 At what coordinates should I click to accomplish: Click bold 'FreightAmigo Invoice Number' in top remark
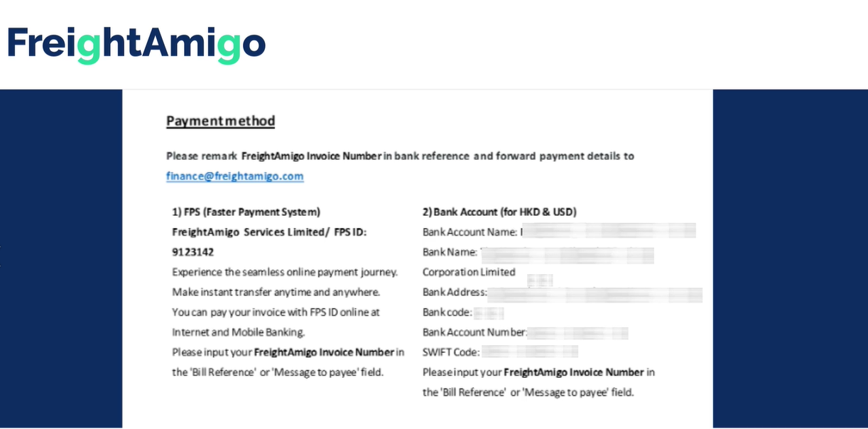(x=312, y=156)
